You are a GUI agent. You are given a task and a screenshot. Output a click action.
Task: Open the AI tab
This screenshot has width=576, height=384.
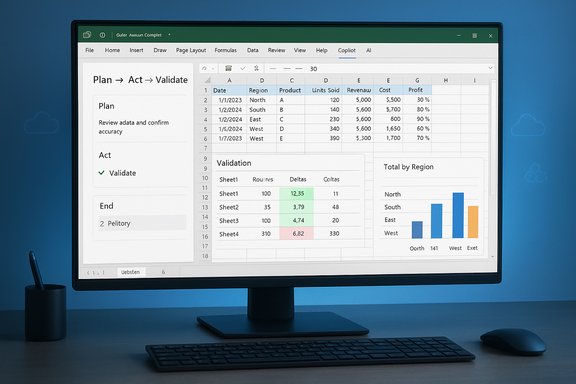[x=368, y=50]
